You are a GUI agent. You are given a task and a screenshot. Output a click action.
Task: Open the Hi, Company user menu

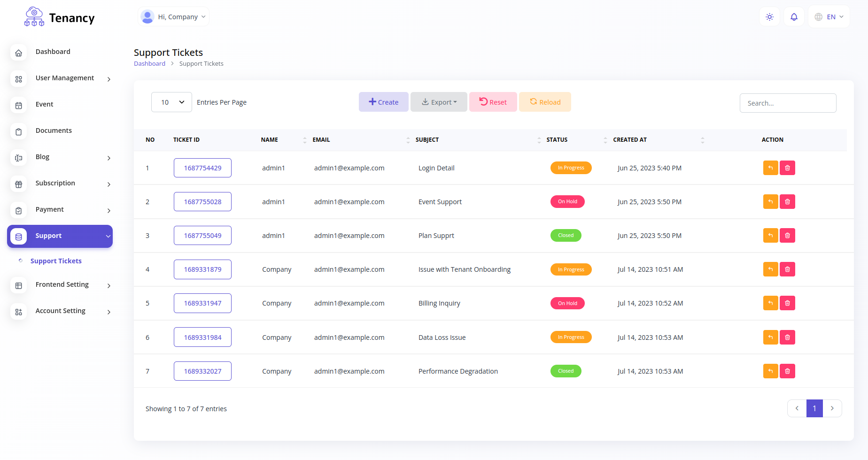pyautogui.click(x=174, y=17)
